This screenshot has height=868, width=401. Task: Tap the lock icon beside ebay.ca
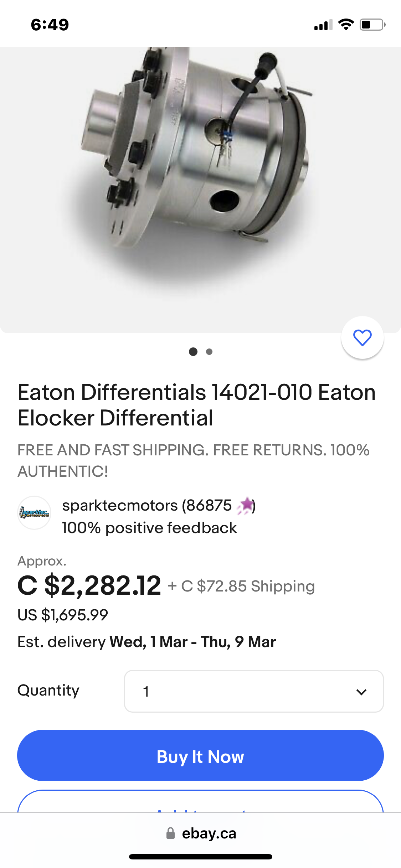point(171,833)
